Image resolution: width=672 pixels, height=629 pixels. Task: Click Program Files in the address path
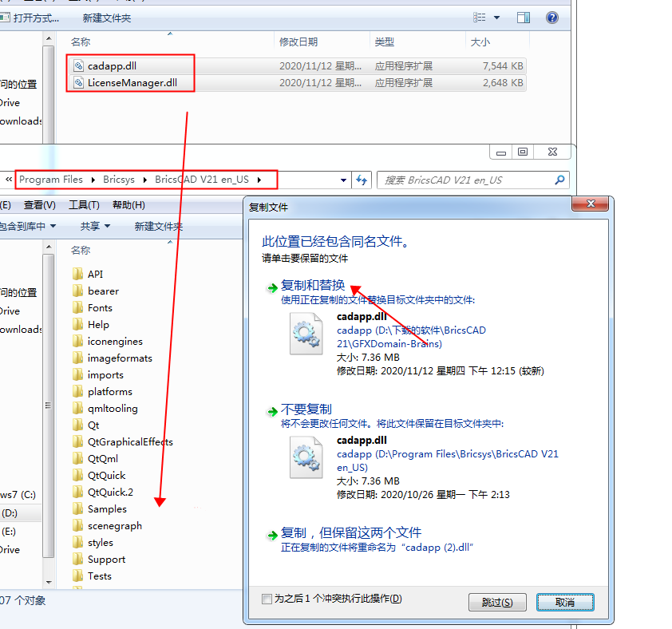51,180
